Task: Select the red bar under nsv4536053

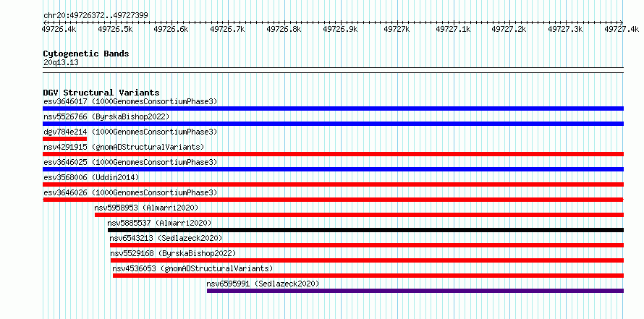Action: pyautogui.click(x=368, y=276)
